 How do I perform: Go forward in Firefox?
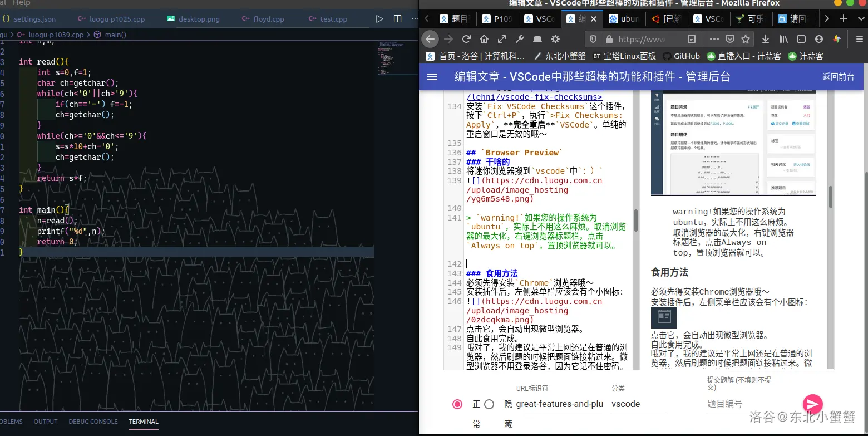point(448,39)
